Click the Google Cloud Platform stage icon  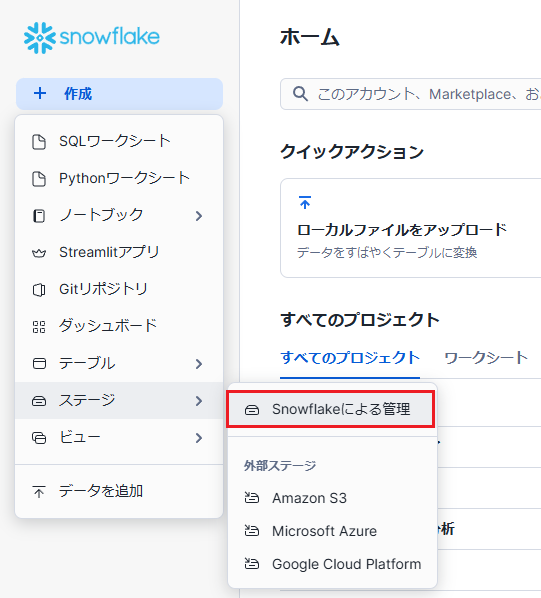[x=252, y=563]
